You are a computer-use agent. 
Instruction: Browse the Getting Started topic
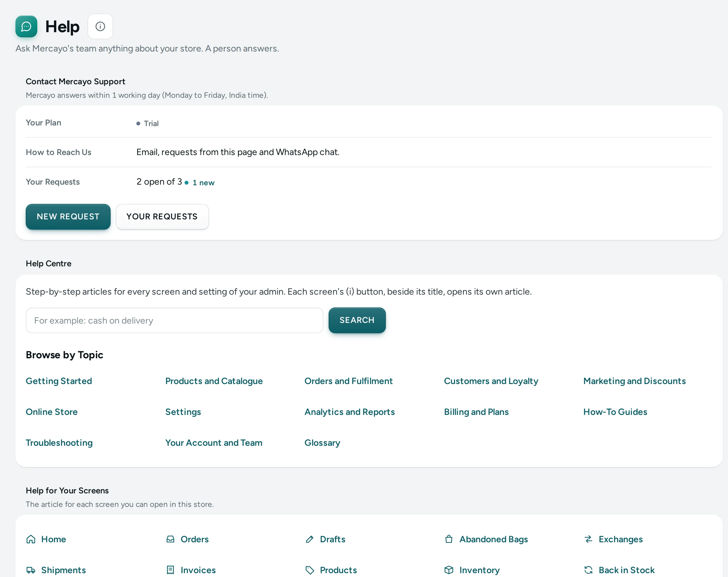coord(59,381)
